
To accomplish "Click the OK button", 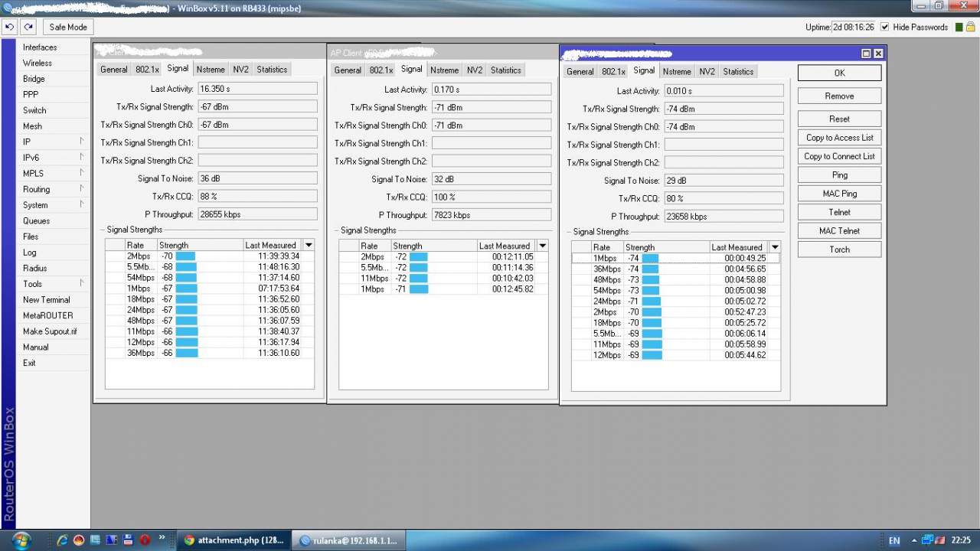I will (x=839, y=73).
